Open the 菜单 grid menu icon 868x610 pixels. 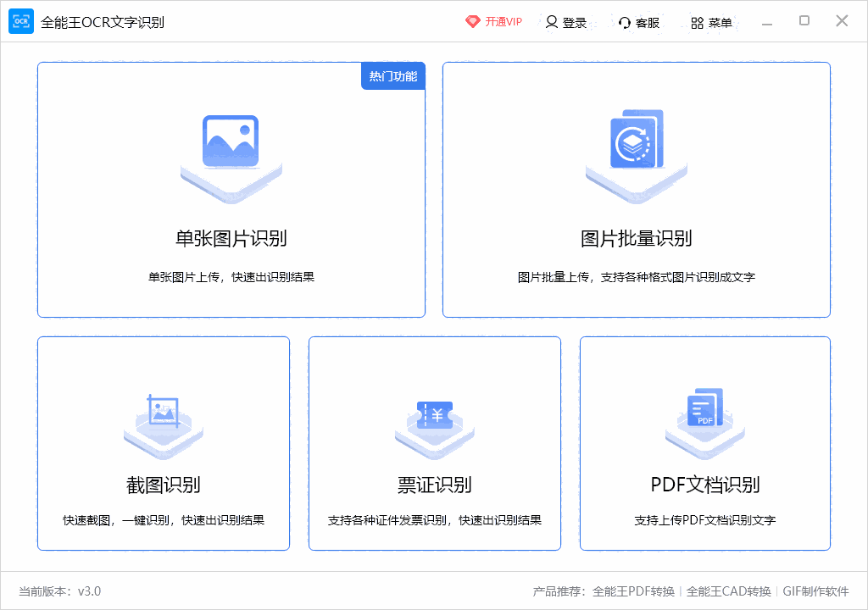pos(696,22)
